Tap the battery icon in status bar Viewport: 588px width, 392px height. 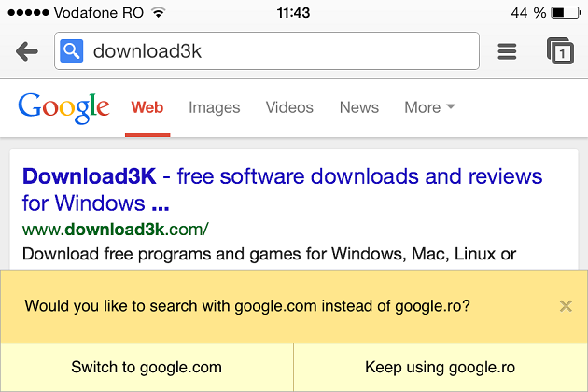pos(565,13)
